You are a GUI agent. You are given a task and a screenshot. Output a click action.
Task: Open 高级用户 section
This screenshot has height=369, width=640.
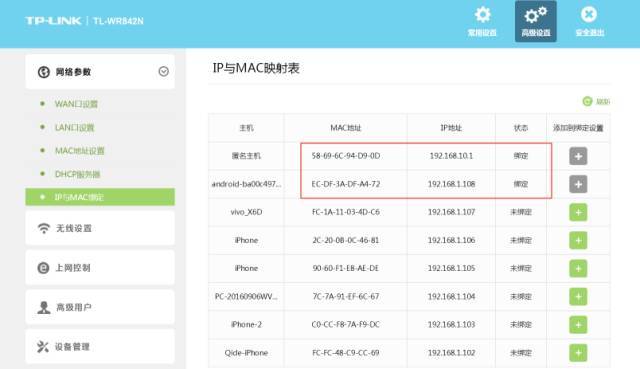100,307
